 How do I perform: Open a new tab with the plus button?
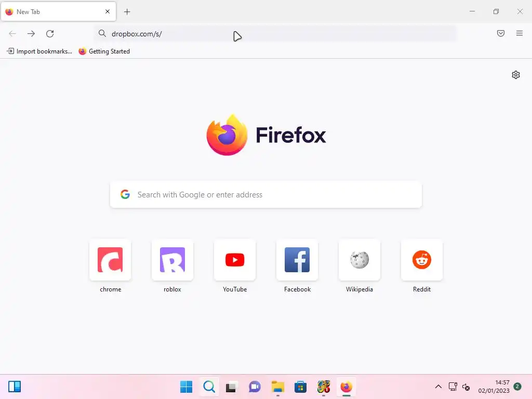coord(127,12)
